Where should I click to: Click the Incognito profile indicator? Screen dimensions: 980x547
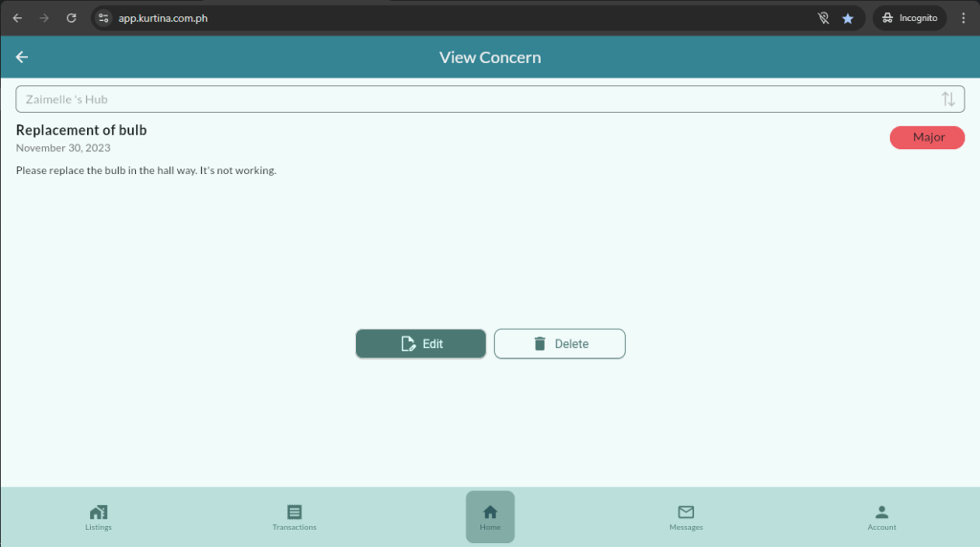[909, 18]
